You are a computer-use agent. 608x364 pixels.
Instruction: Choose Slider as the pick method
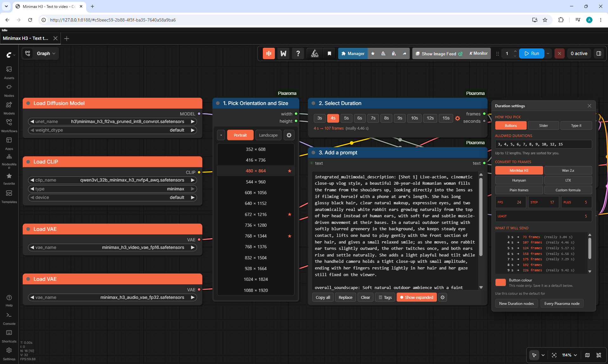pyautogui.click(x=543, y=126)
